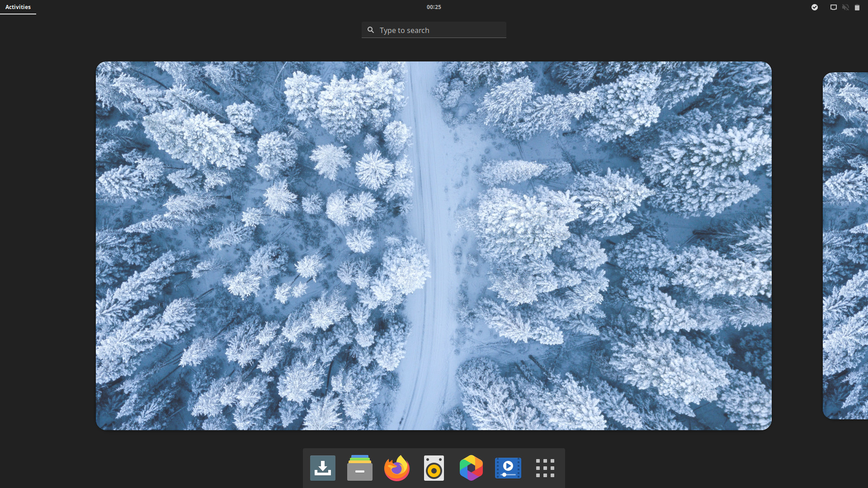Click the magnifier icon in search box
Viewport: 868px width, 488px height.
click(x=371, y=30)
